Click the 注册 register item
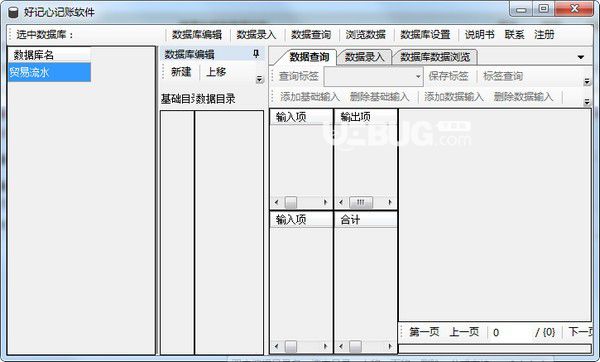The image size is (600, 362). [544, 35]
